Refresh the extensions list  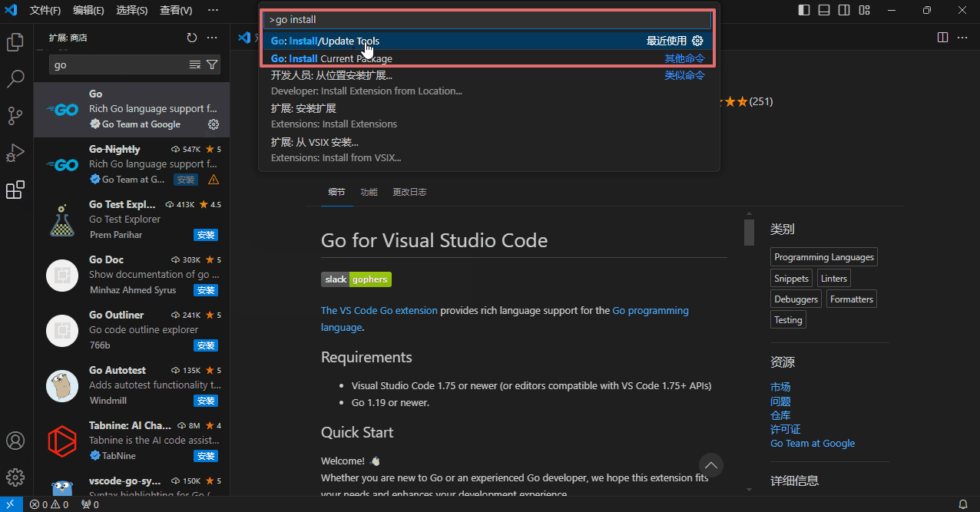tap(192, 38)
